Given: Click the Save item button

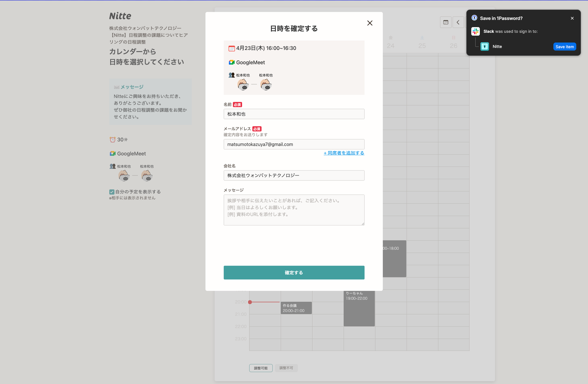Looking at the screenshot, I should 564,47.
